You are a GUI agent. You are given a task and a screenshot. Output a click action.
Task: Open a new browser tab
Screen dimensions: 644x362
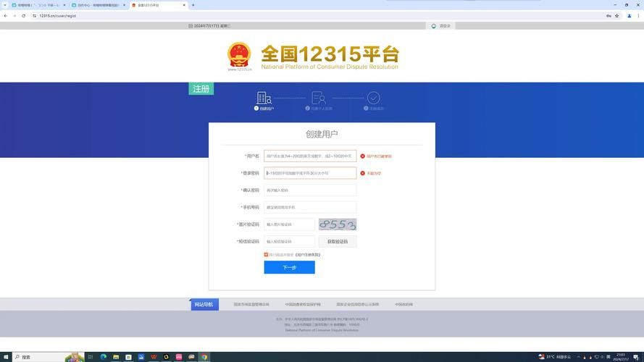193,5
